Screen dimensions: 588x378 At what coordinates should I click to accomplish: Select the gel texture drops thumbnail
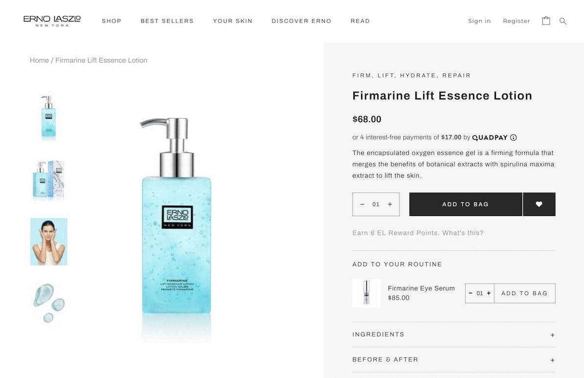coord(49,304)
